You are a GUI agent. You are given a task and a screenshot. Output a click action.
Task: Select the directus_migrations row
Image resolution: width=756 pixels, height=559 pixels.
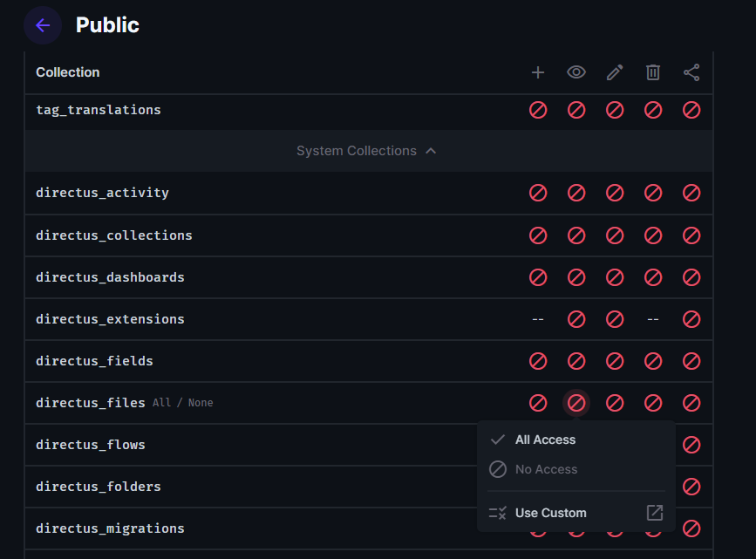[x=109, y=528]
